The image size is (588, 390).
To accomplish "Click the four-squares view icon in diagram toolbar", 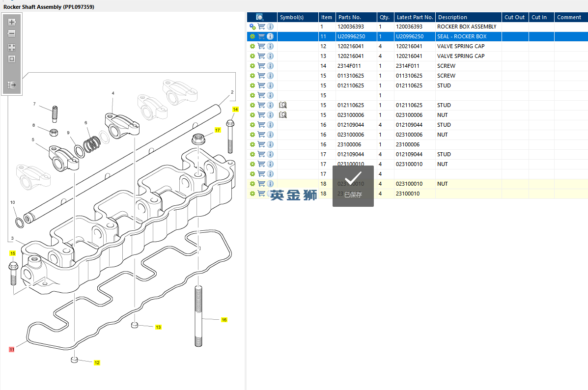I will click(x=12, y=48).
